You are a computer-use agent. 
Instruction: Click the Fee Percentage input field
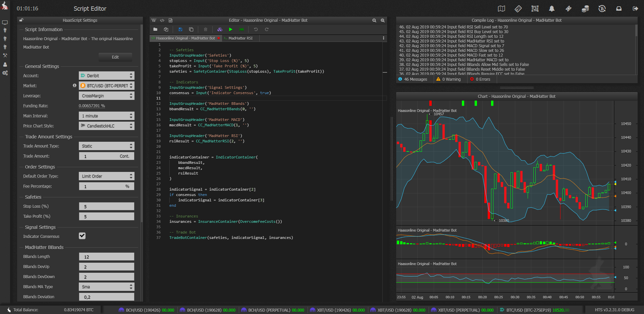[x=107, y=186]
